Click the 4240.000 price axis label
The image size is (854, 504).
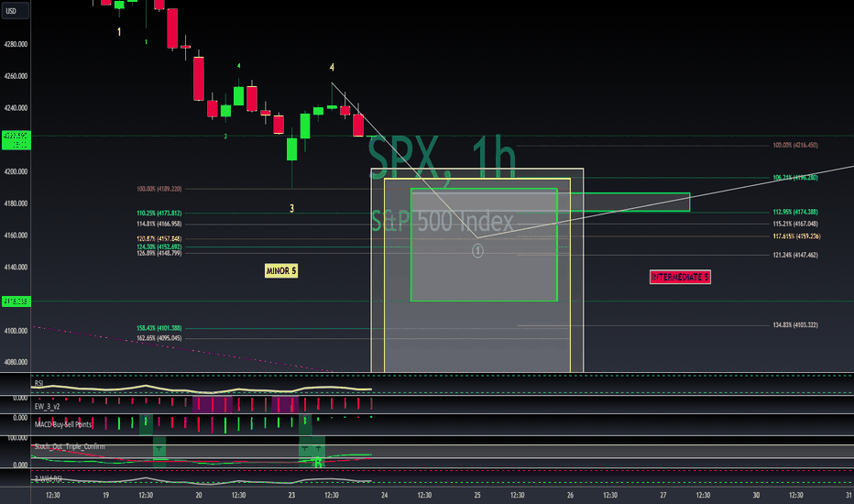click(16, 108)
